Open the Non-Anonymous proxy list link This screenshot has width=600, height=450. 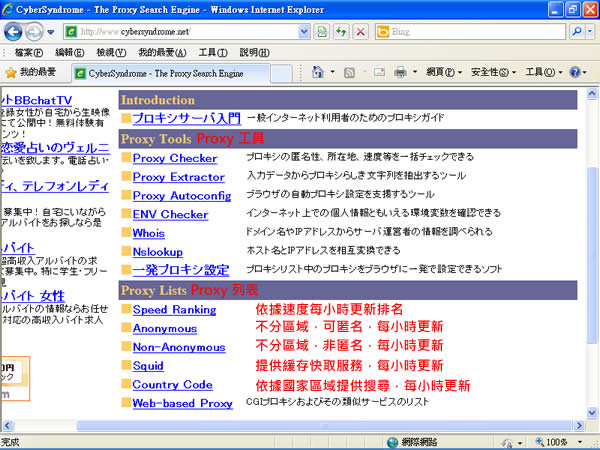coord(179,347)
